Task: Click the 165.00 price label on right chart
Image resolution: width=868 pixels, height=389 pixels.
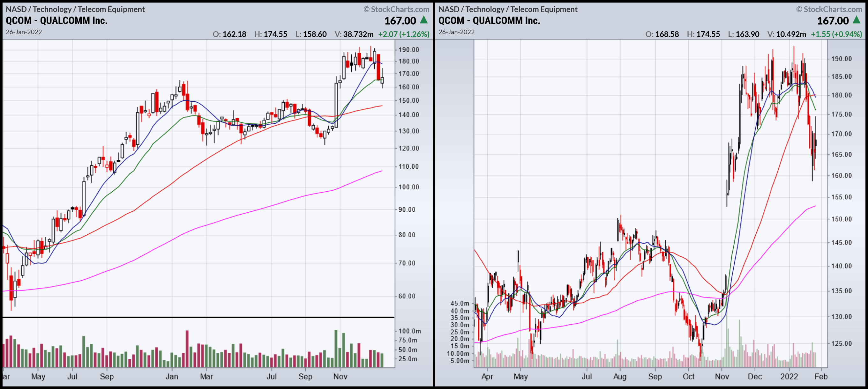Action: click(842, 154)
